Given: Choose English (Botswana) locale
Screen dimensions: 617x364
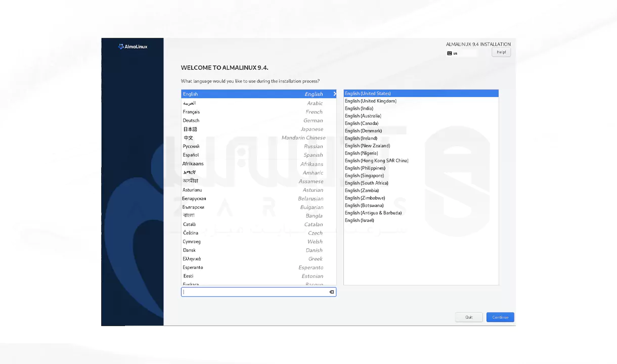Looking at the screenshot, I should pyautogui.click(x=421, y=205).
